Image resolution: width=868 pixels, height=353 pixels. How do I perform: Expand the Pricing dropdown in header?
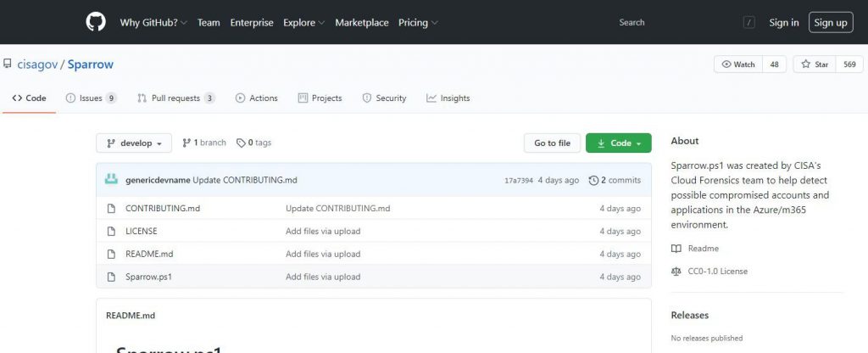418,23
